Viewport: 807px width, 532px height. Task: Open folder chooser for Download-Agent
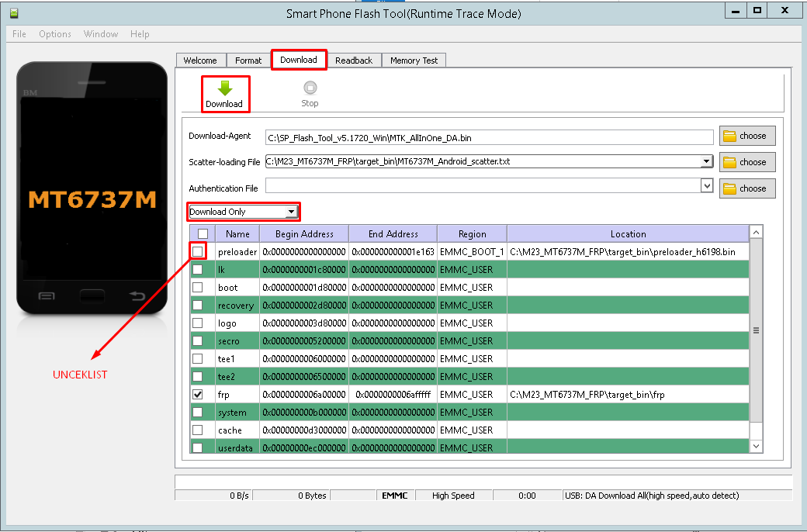click(x=746, y=136)
